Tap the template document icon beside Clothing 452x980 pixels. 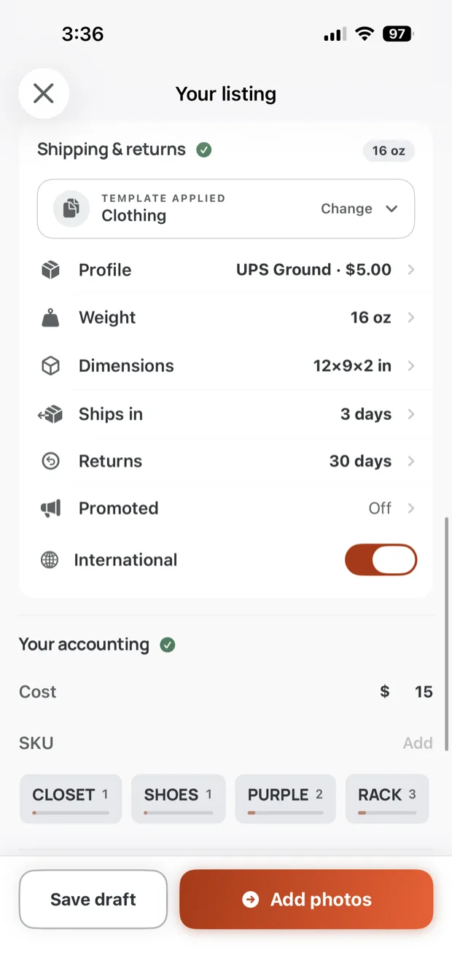(x=71, y=209)
